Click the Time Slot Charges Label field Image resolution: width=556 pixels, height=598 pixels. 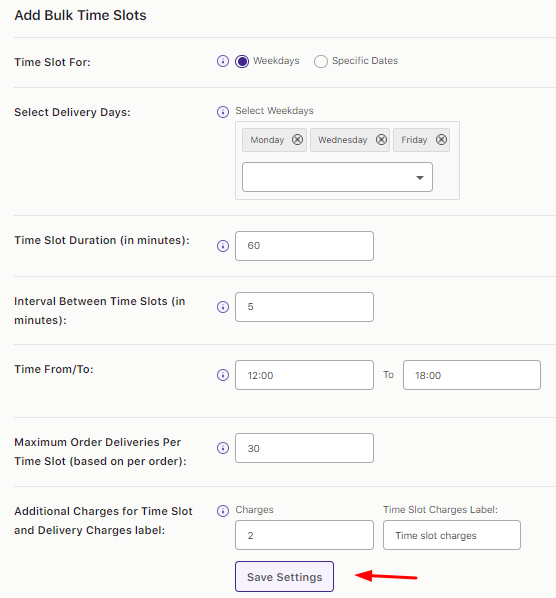(x=452, y=535)
